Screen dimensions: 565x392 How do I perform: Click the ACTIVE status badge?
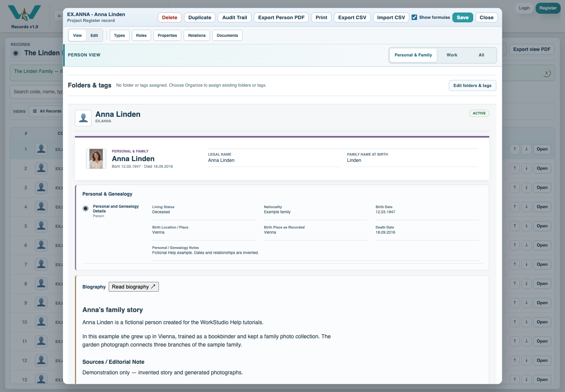[479, 113]
